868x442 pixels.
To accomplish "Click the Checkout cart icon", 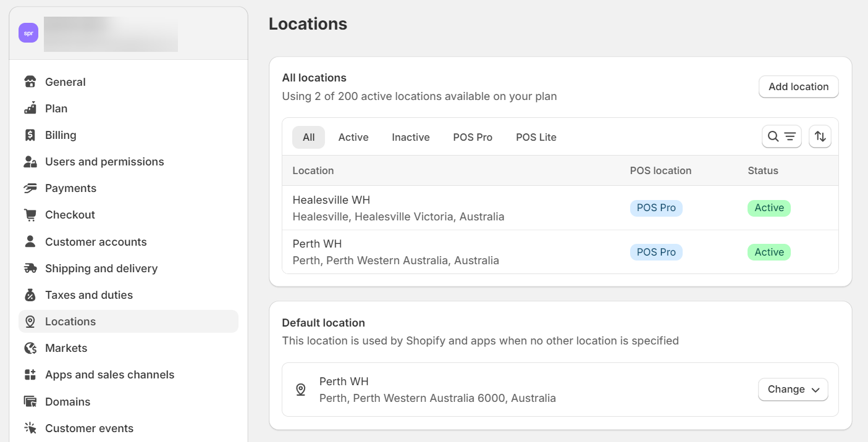I will [30, 215].
